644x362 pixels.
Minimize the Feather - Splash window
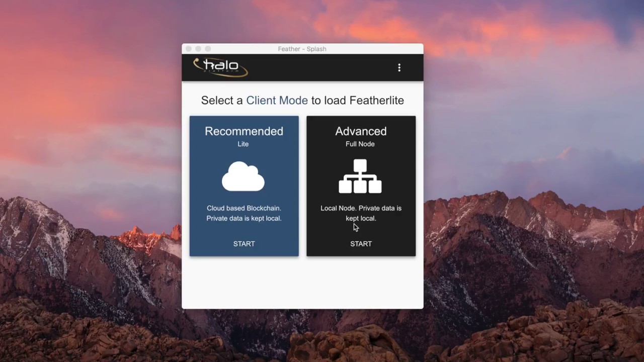[x=198, y=49]
